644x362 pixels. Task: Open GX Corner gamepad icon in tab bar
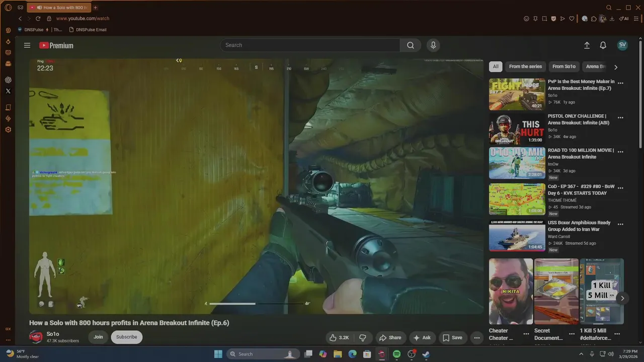pos(20,8)
